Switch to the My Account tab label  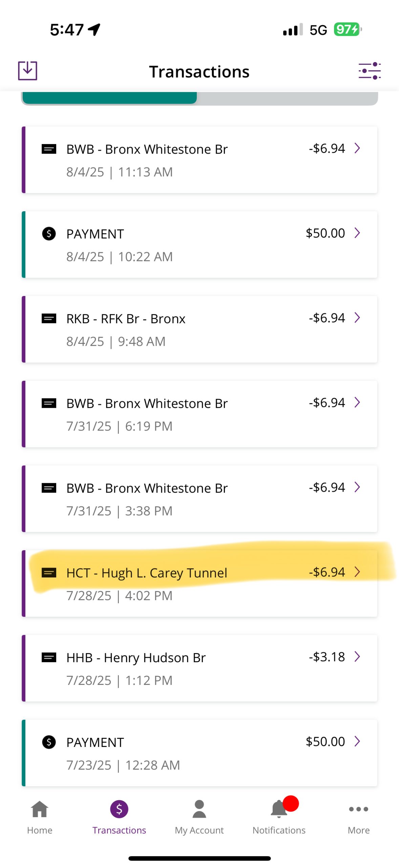pos(199,830)
